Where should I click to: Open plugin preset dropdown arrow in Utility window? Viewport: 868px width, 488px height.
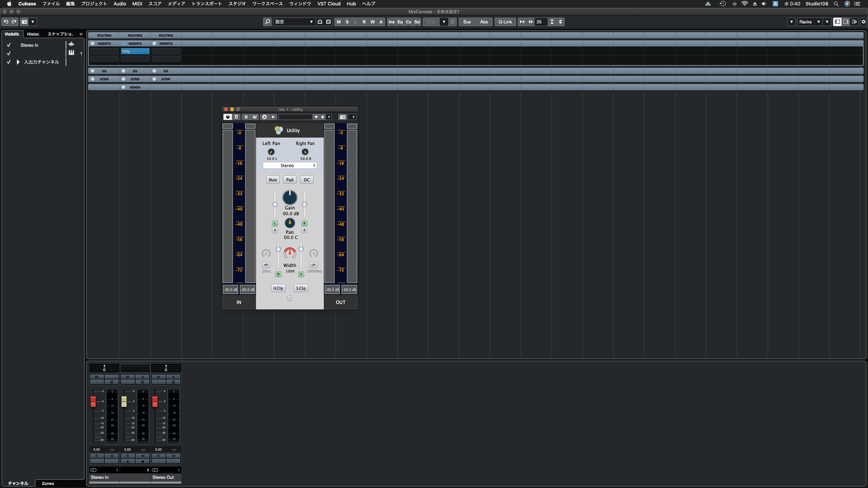(329, 117)
